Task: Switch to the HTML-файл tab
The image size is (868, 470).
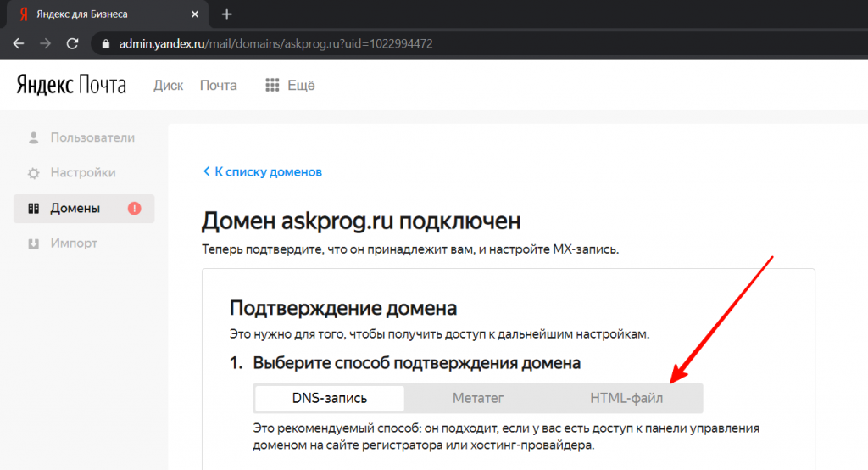Action: (x=626, y=398)
